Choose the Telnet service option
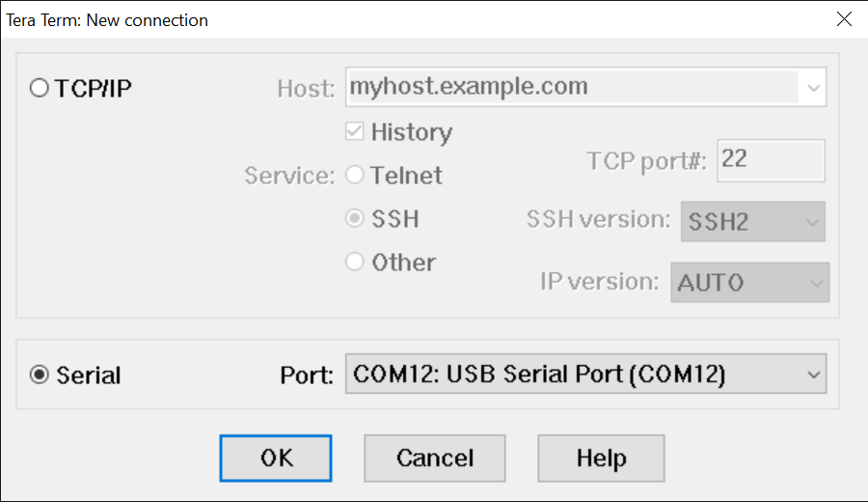 click(x=355, y=176)
